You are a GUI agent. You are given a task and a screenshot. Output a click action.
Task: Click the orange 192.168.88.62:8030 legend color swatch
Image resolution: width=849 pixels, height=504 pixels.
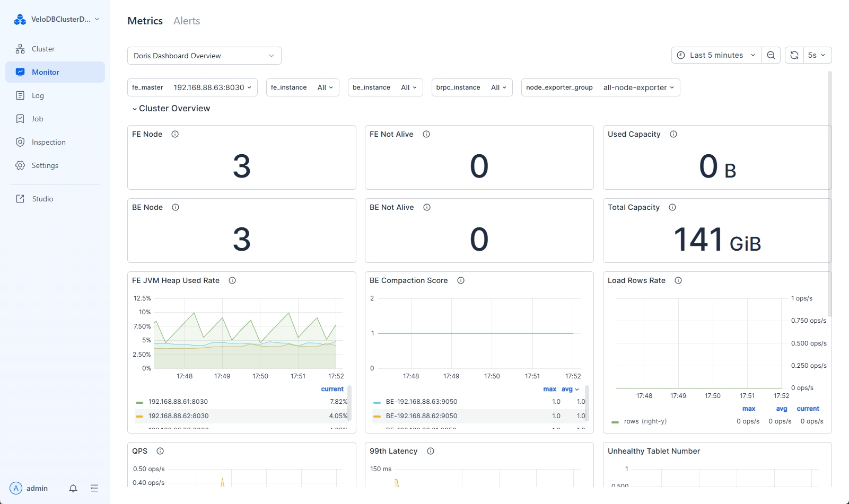point(139,416)
